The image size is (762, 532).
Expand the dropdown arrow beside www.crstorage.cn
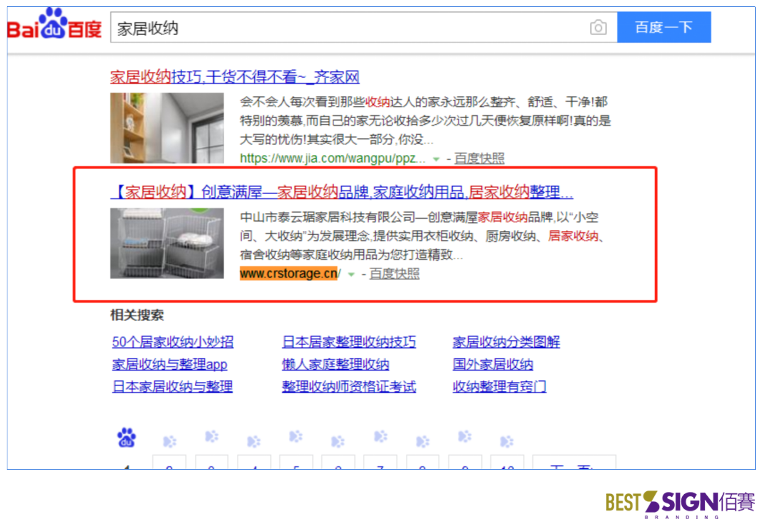click(351, 274)
